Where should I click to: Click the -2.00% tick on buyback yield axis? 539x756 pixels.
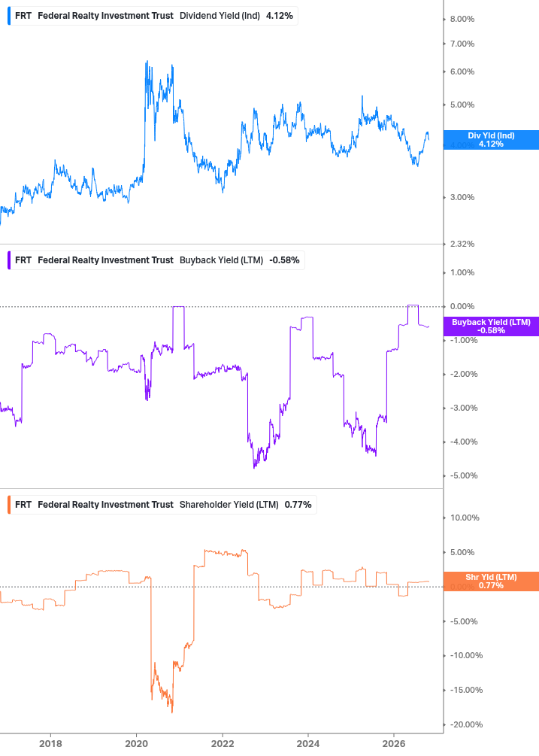point(464,374)
